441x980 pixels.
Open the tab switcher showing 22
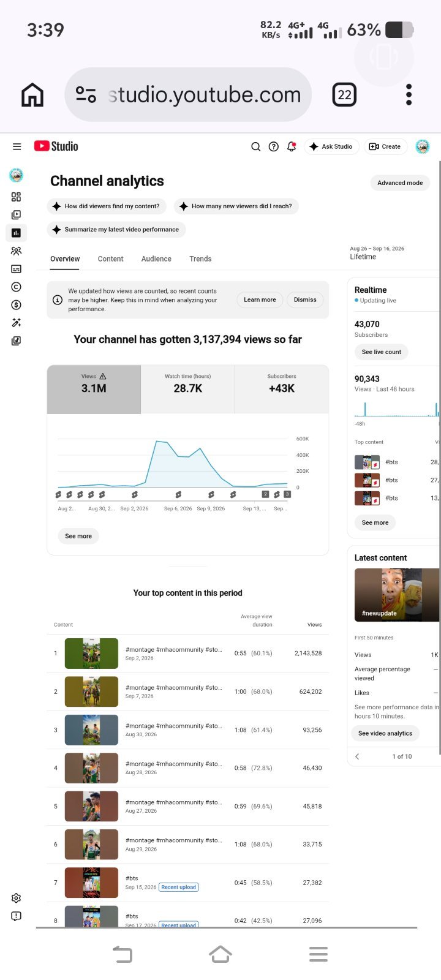tap(344, 94)
